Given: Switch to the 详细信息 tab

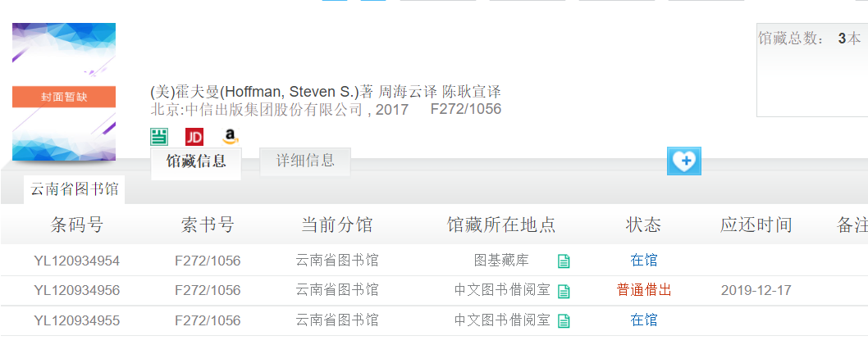Looking at the screenshot, I should (x=305, y=161).
